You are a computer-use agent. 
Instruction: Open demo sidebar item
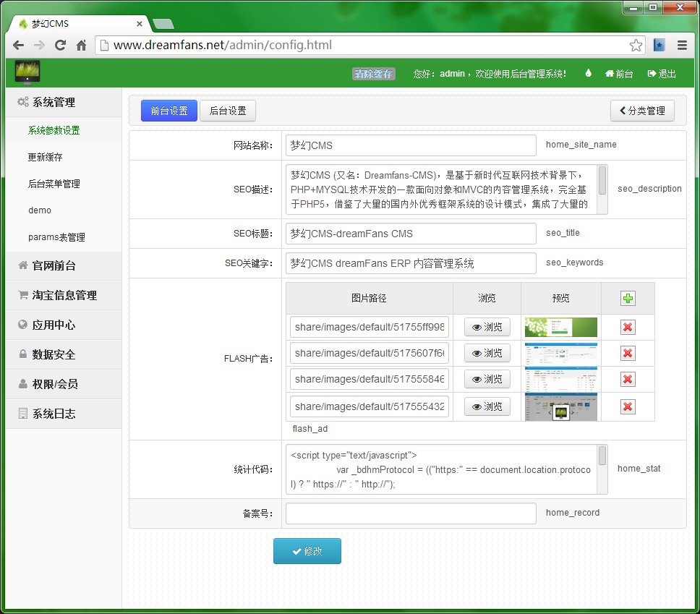(40, 210)
